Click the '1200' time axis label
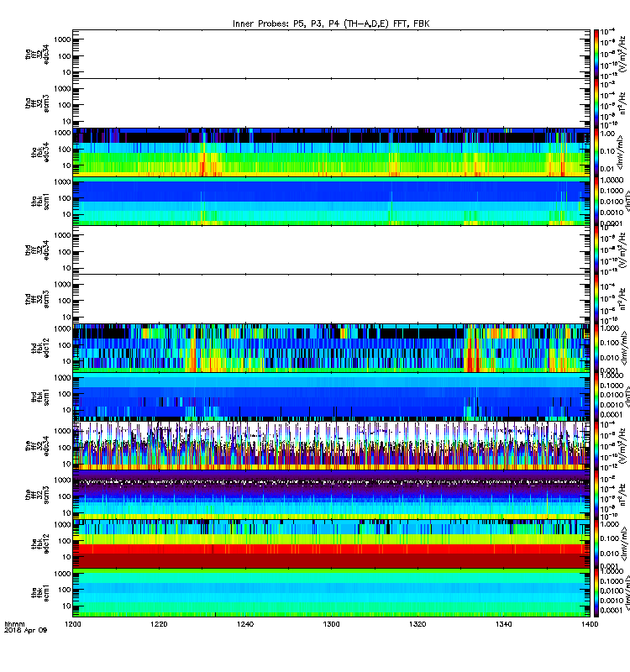This screenshot has width=630, height=672. click(73, 624)
